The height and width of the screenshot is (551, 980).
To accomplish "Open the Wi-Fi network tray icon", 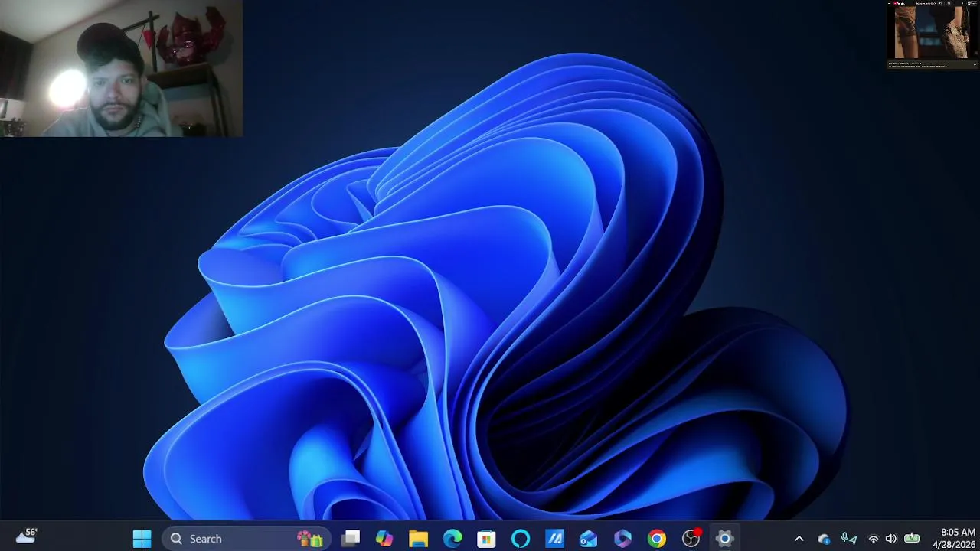I will (873, 539).
